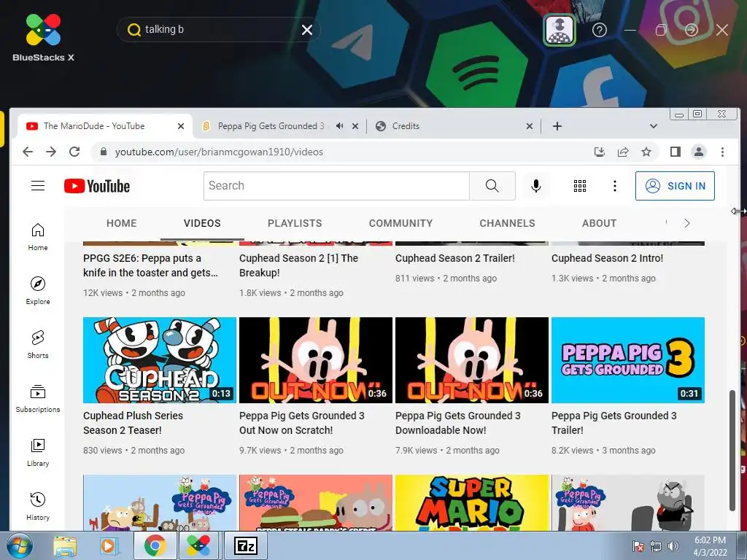Viewport: 747px width, 560px height.
Task: Open Windows Media Player from taskbar
Action: [109, 546]
